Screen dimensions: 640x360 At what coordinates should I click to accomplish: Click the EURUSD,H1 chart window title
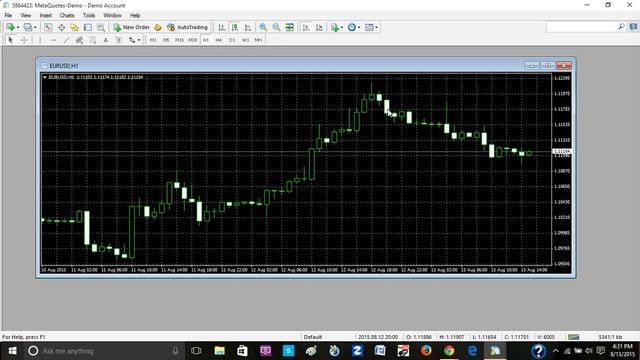pos(63,66)
